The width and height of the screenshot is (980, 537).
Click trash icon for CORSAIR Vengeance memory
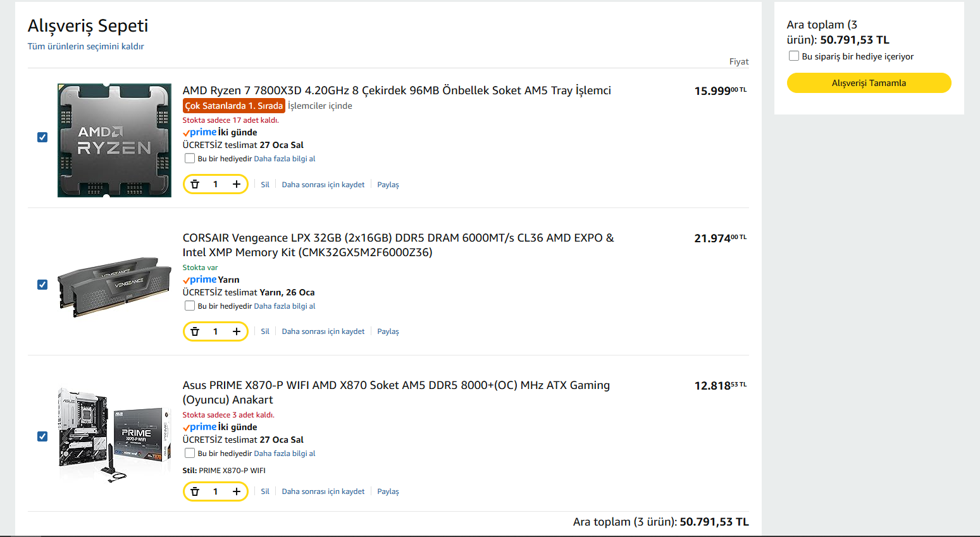pyautogui.click(x=195, y=331)
